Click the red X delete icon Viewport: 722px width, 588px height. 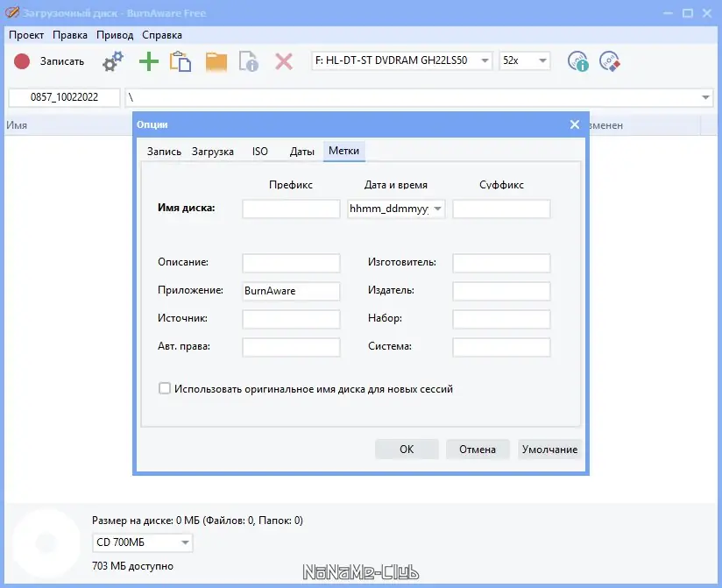[284, 61]
